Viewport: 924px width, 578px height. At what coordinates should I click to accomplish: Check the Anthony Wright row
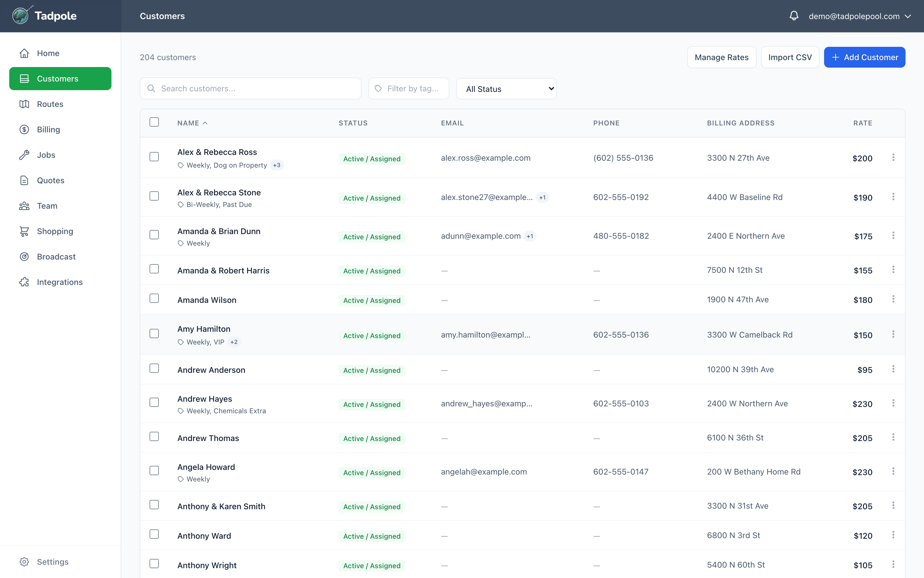(154, 564)
